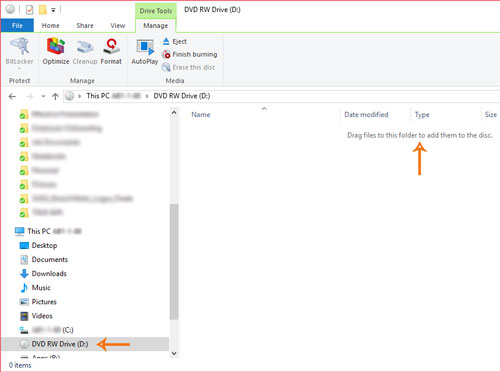Open Pictures in the navigation pane
Screen dimensions: 500x372
coord(38,302)
